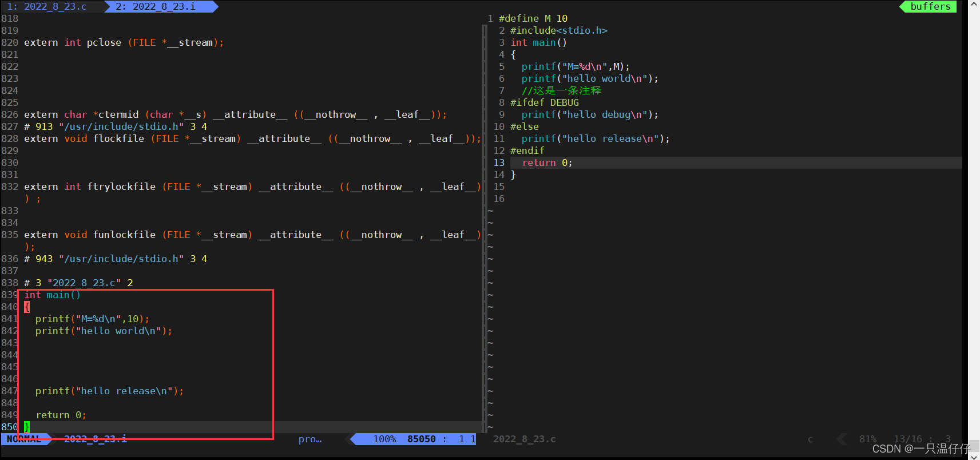Click the '# 3 "2022_8_23.c" 2' line
The image size is (980, 460).
pos(78,283)
